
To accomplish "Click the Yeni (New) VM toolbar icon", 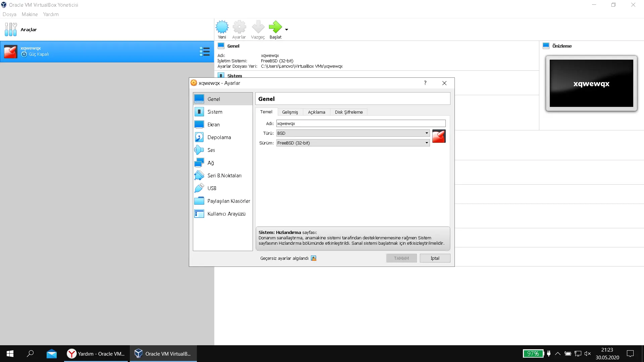I will click(222, 27).
